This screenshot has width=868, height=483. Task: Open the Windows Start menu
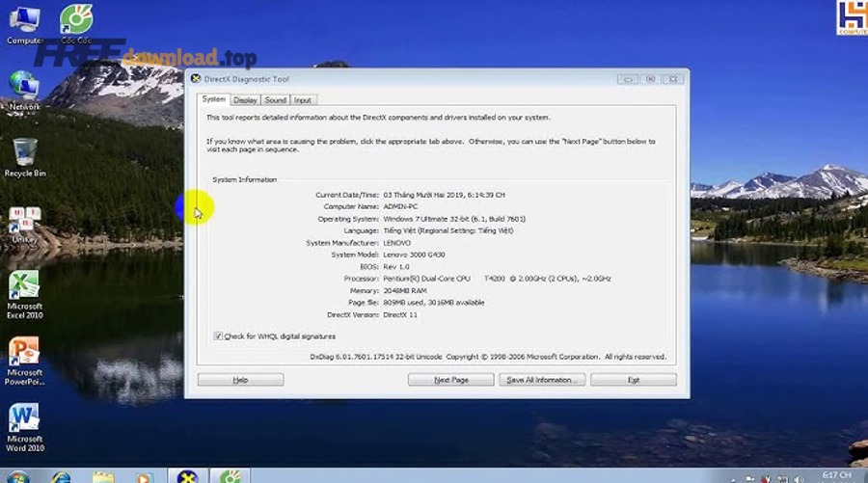(x=17, y=477)
